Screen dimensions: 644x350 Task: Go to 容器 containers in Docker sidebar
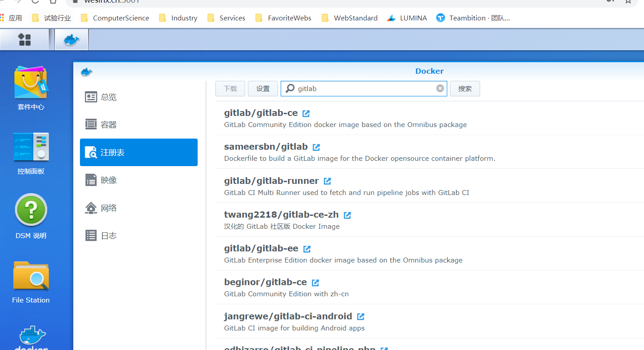pos(139,125)
